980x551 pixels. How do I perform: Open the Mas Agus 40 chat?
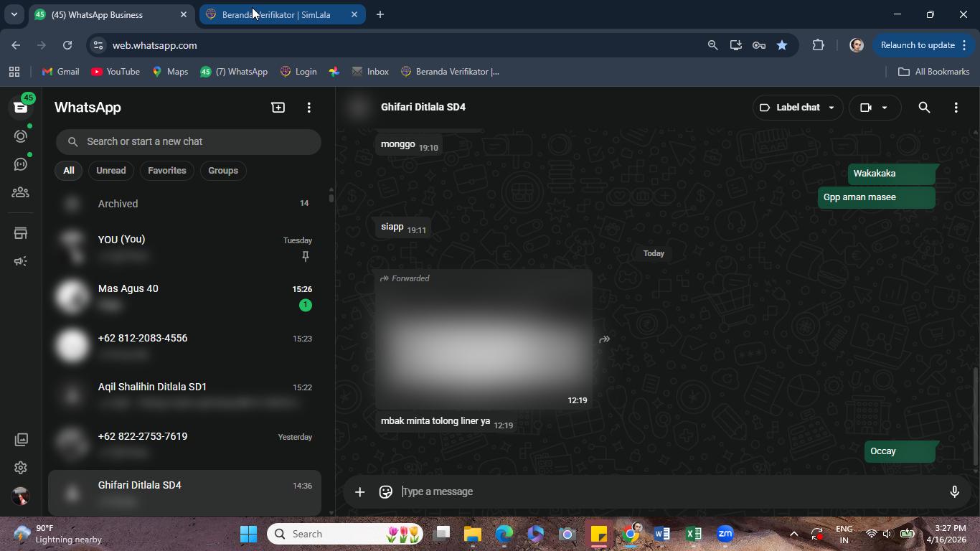(x=185, y=297)
